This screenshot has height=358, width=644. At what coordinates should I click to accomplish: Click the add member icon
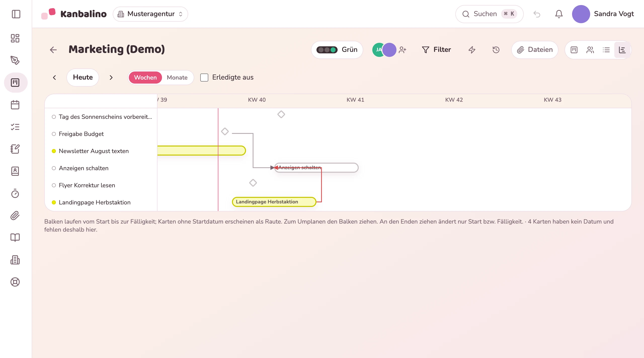click(403, 50)
